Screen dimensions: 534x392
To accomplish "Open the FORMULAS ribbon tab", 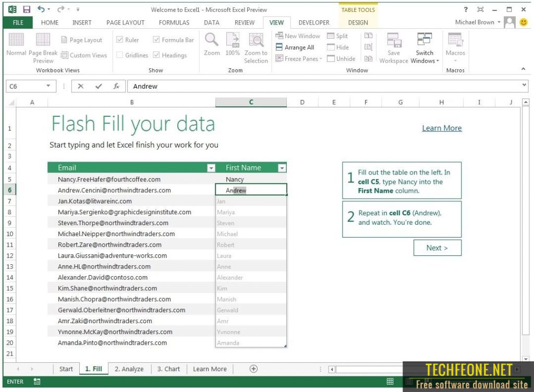I will point(174,22).
